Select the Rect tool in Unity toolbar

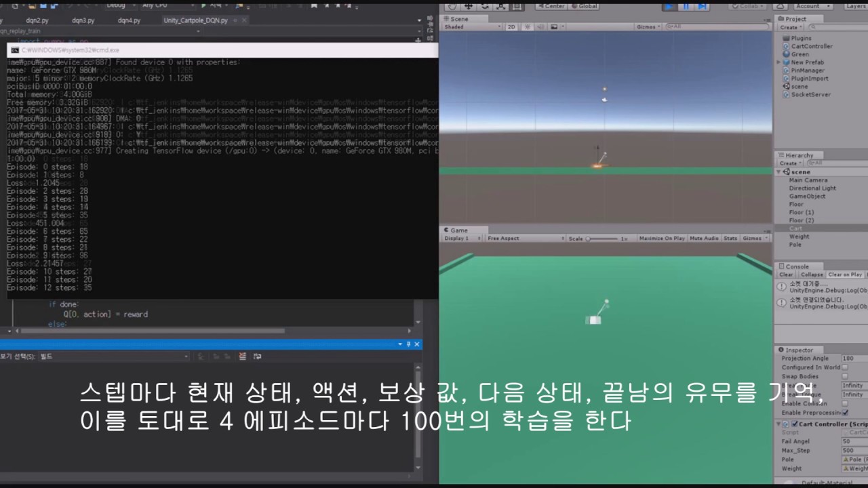point(517,6)
